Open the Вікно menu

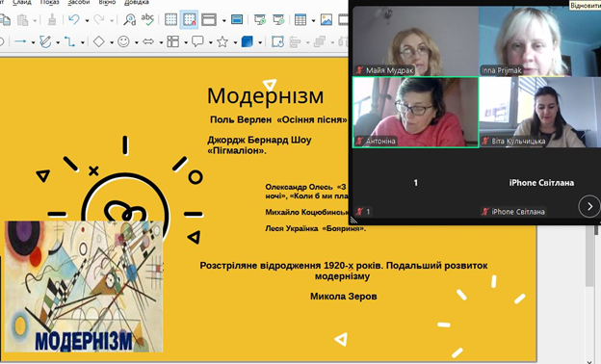(x=107, y=2)
